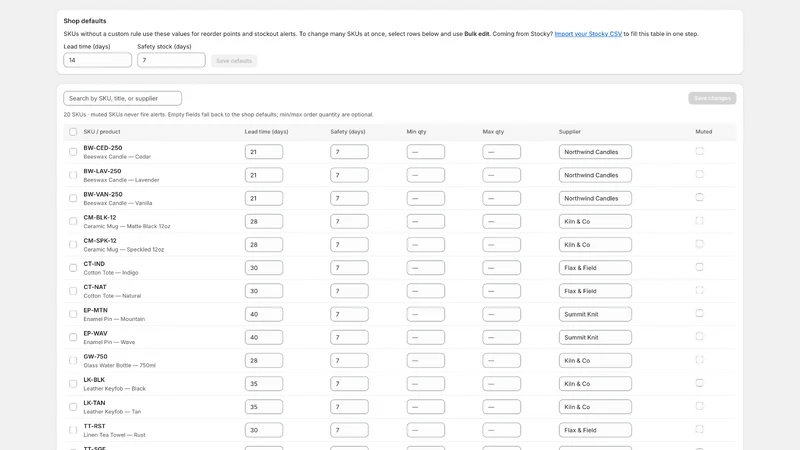Edit max qty for CM-BLK-12
800x450 pixels.
[x=502, y=221]
